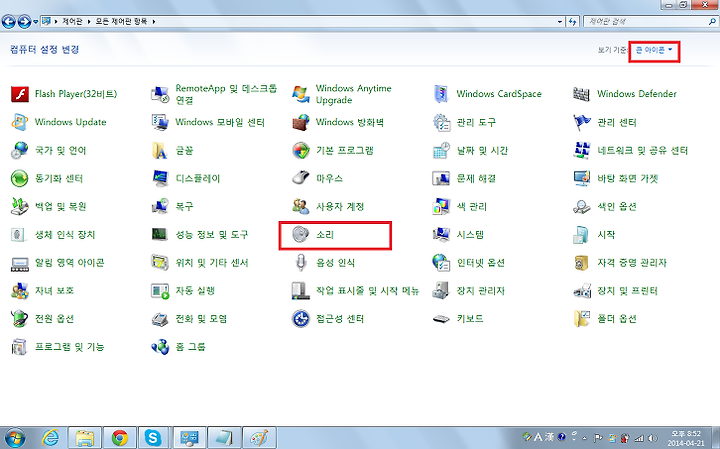The width and height of the screenshot is (720, 449).
Task: Open the Windows Start button
Action: 14,438
